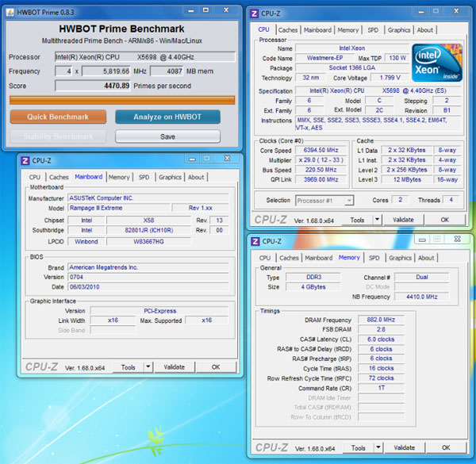Click the Stability Benchmark button
This screenshot has width=476, height=464.
[x=58, y=136]
